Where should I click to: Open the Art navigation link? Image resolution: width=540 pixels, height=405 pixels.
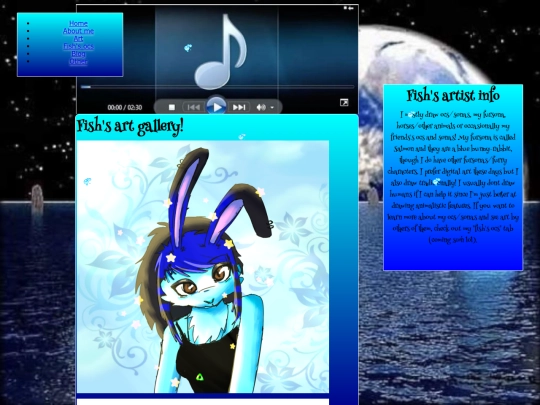coord(79,39)
